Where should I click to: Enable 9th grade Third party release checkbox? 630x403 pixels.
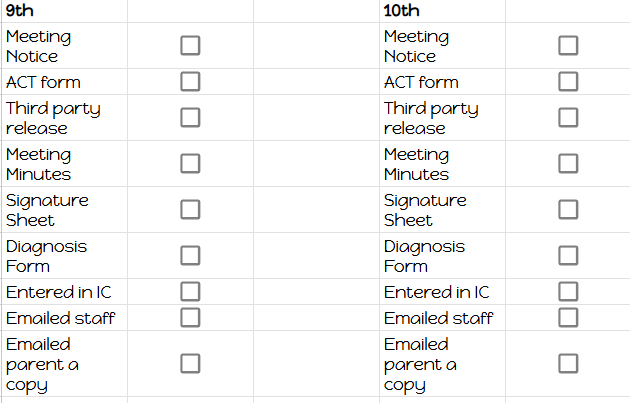(190, 117)
